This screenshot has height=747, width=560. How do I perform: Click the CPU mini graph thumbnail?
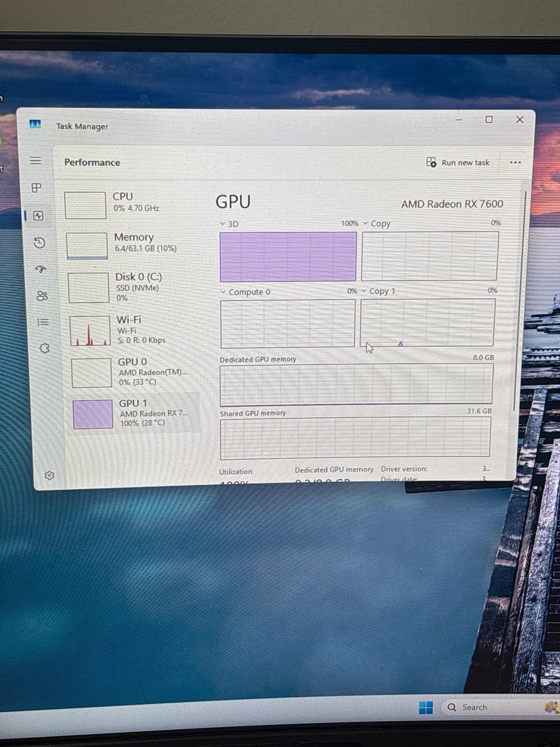tap(85, 205)
